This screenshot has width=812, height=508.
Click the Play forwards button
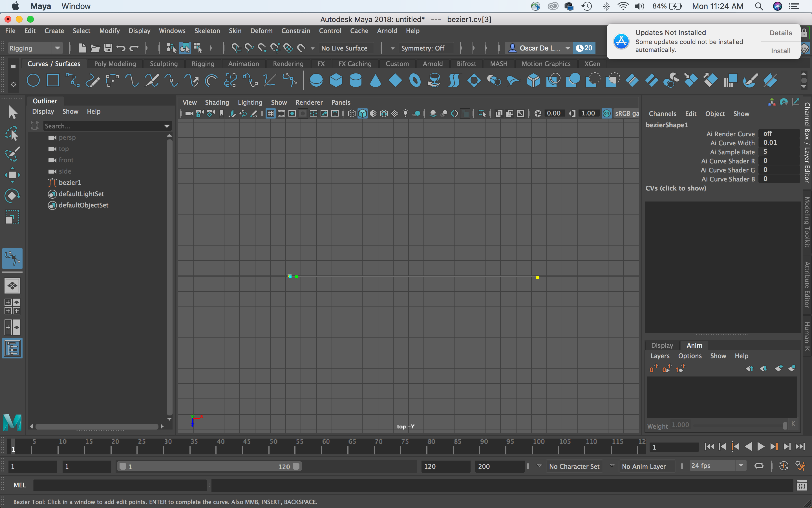(761, 446)
